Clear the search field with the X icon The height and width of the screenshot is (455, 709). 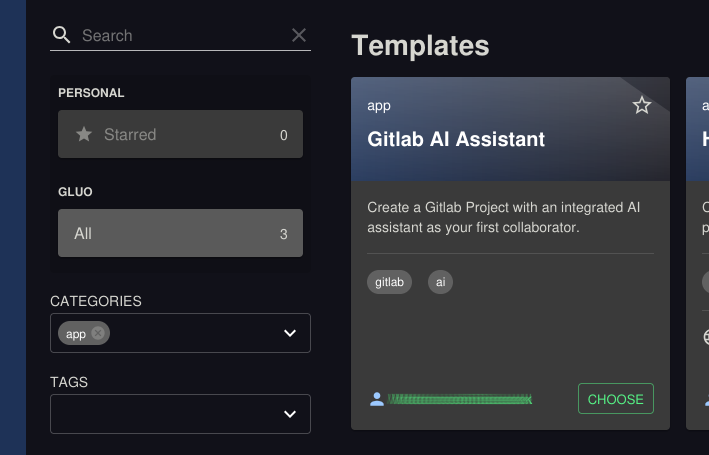(x=299, y=35)
